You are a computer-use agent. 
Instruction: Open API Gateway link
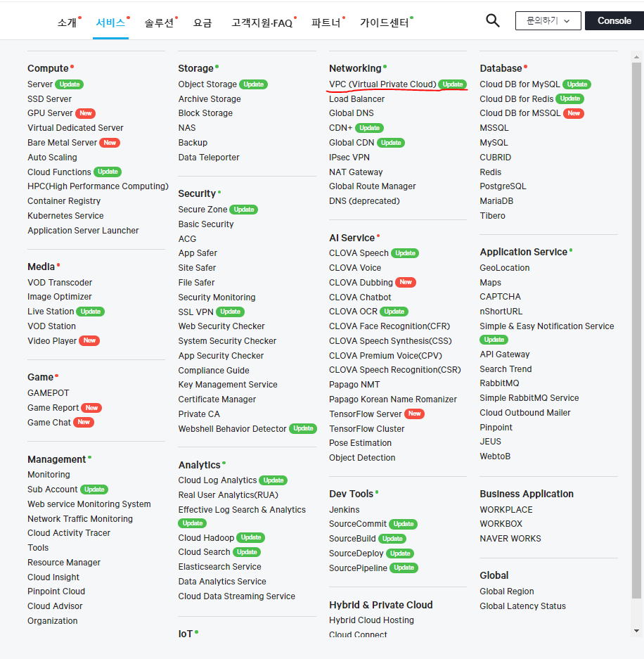[505, 354]
